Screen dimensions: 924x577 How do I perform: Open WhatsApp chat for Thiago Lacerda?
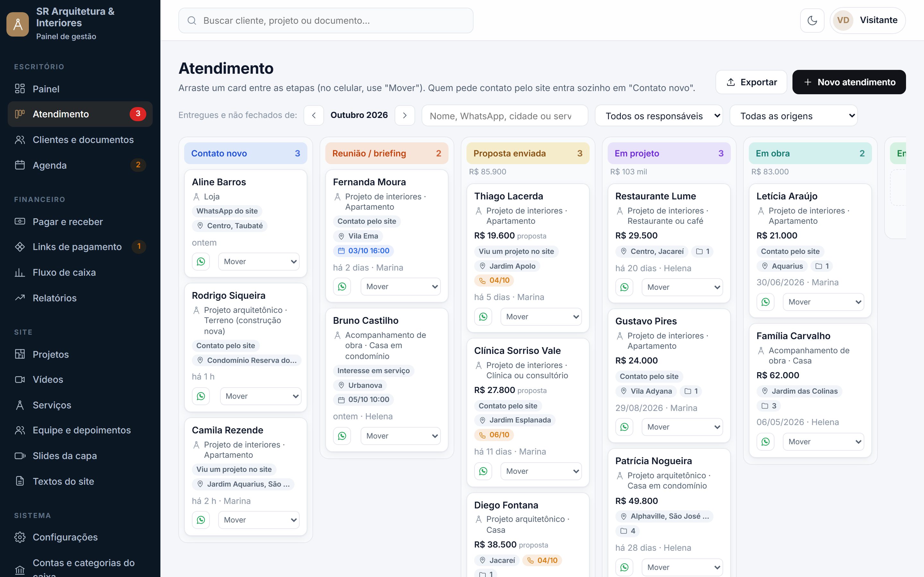coord(483,317)
